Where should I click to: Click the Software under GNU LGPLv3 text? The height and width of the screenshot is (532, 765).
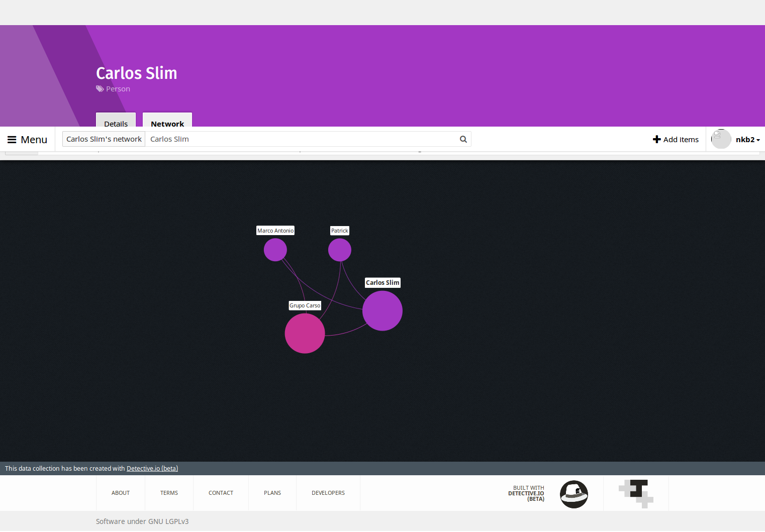pyautogui.click(x=142, y=521)
